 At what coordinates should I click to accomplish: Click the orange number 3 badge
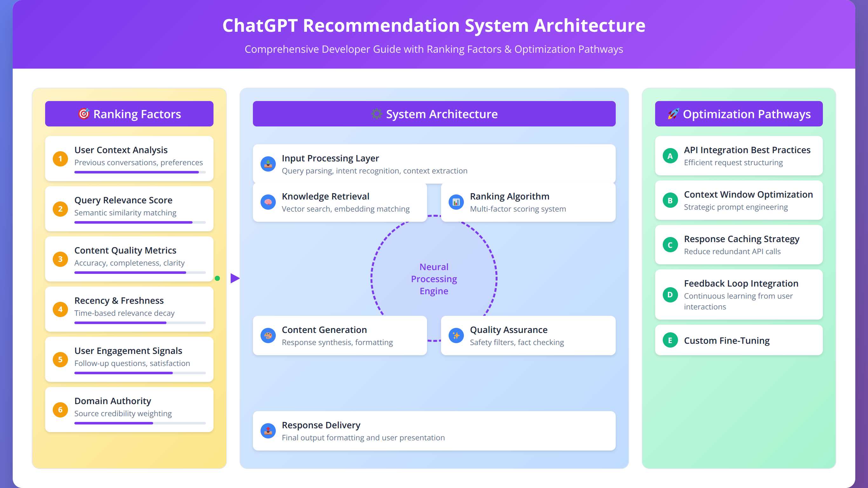(x=60, y=259)
